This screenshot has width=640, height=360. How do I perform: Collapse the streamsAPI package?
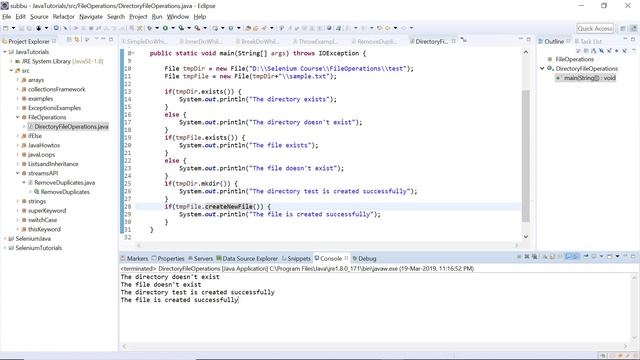(18, 173)
